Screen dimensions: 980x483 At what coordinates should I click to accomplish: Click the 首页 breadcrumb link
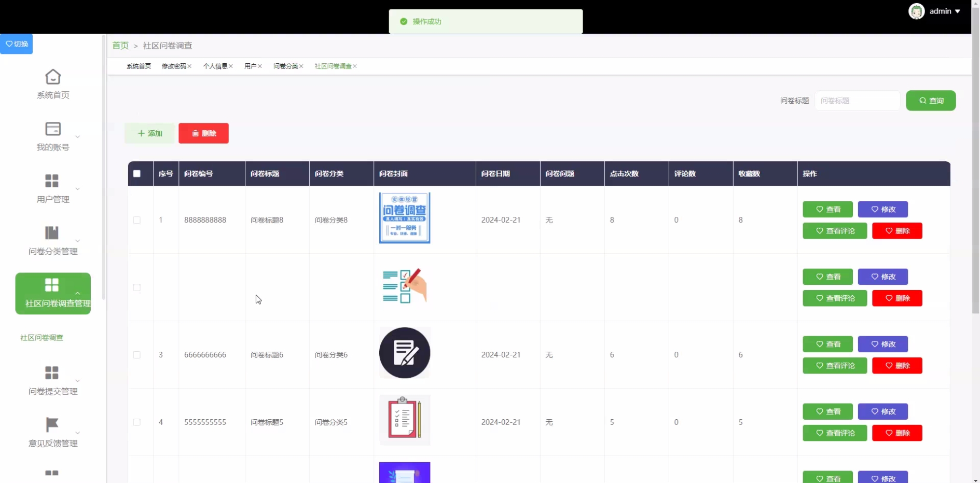tap(120, 46)
